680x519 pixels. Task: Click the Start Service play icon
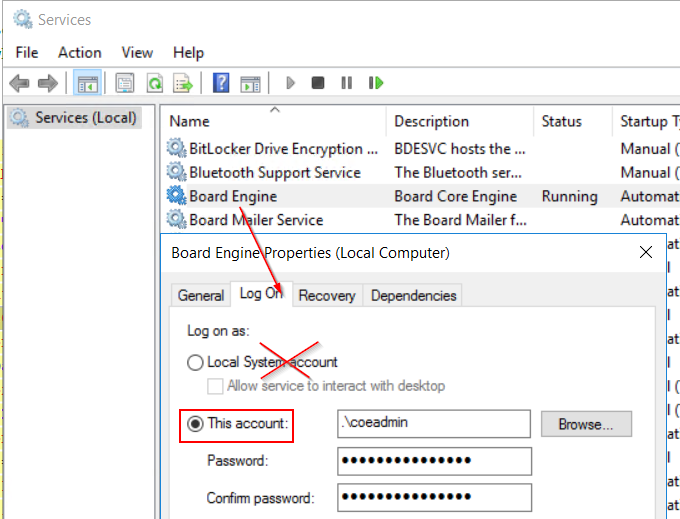291,83
